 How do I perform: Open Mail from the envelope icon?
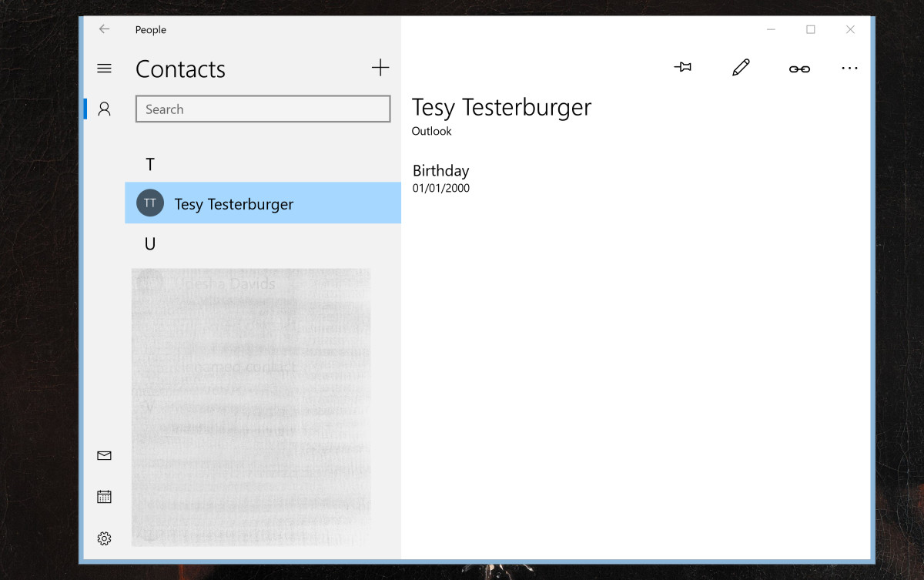[x=104, y=455]
